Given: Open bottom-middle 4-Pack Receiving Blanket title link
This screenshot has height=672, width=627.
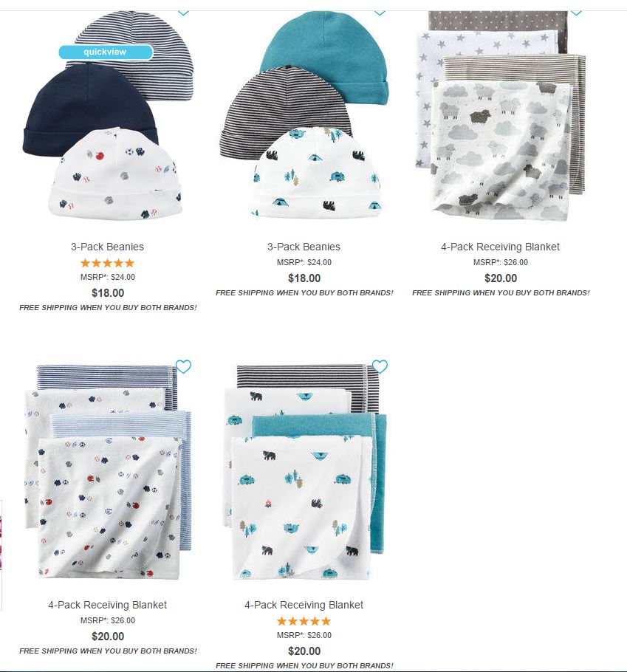Looking at the screenshot, I should click(x=304, y=605).
